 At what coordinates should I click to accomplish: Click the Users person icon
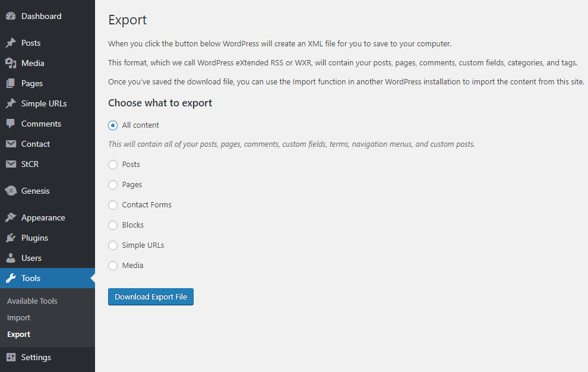(x=11, y=258)
